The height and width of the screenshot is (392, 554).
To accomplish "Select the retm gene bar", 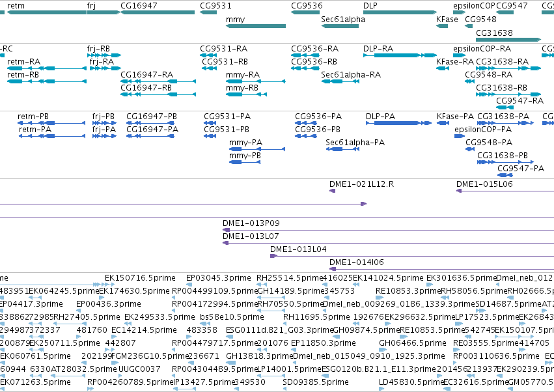I will 47,12.
